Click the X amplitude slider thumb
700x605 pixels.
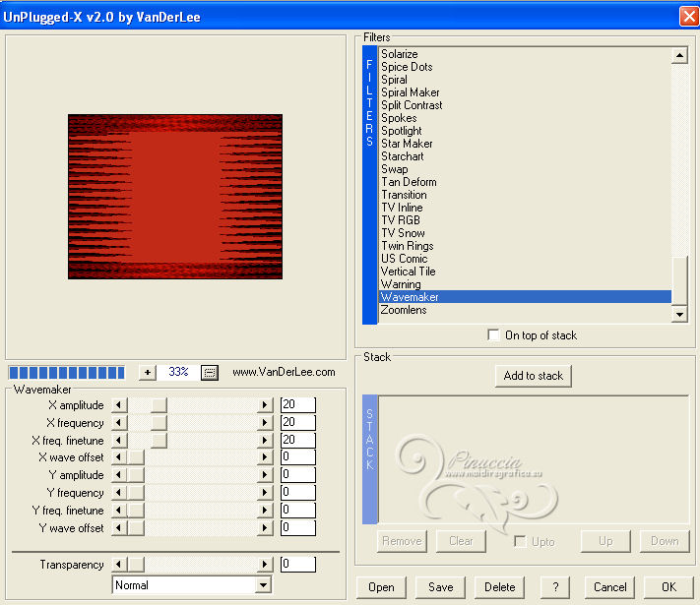coord(159,405)
